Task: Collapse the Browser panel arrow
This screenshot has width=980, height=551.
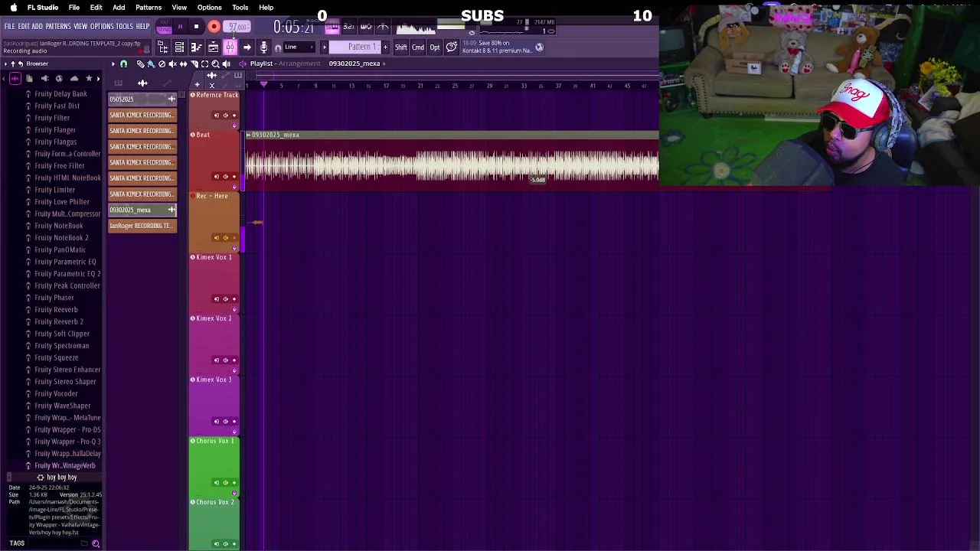Action: pyautogui.click(x=5, y=64)
